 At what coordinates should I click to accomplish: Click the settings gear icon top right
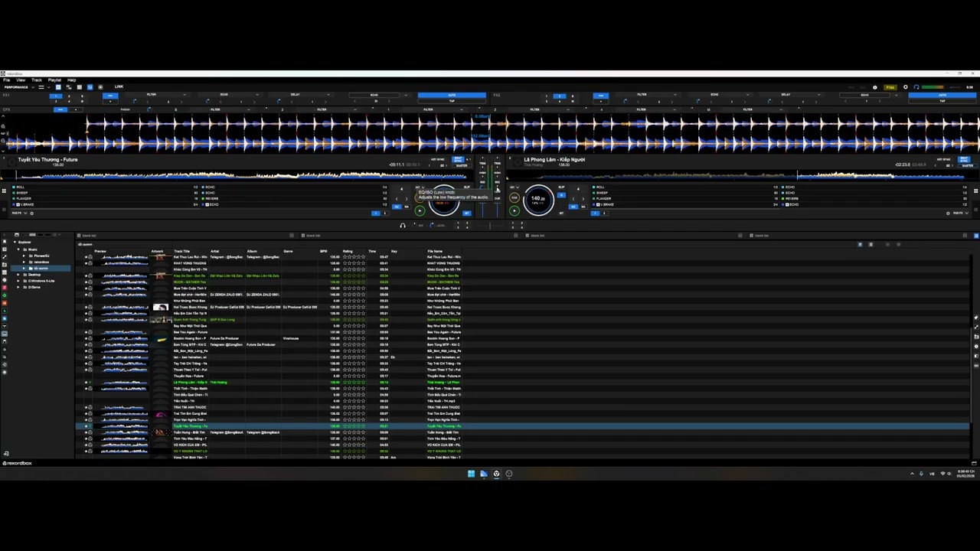click(x=905, y=87)
